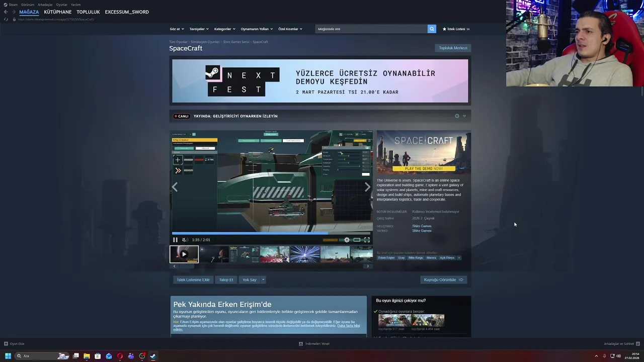The height and width of the screenshot is (362, 644).
Task: Click the Steam store search magnifier button
Action: point(432,29)
